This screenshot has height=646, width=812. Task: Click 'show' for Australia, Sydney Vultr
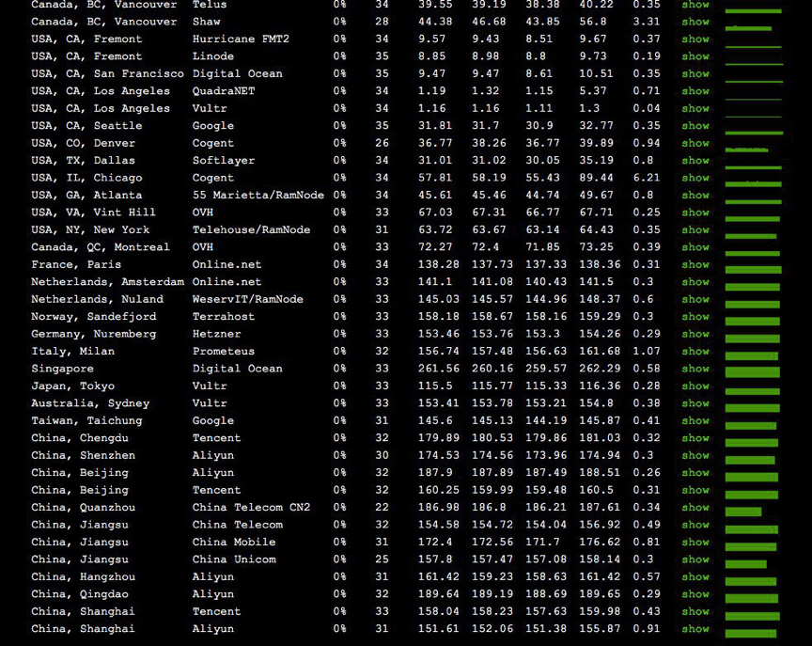point(695,403)
